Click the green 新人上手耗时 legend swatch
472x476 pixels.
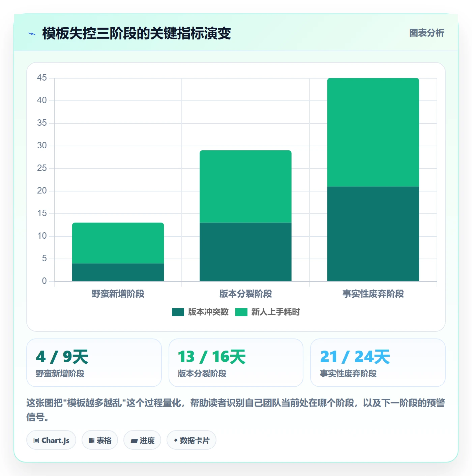point(241,312)
